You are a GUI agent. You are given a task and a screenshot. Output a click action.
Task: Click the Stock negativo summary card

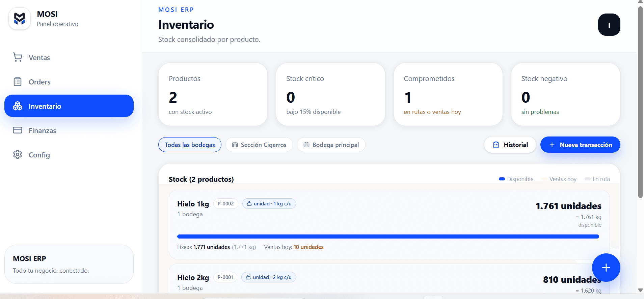point(565,94)
